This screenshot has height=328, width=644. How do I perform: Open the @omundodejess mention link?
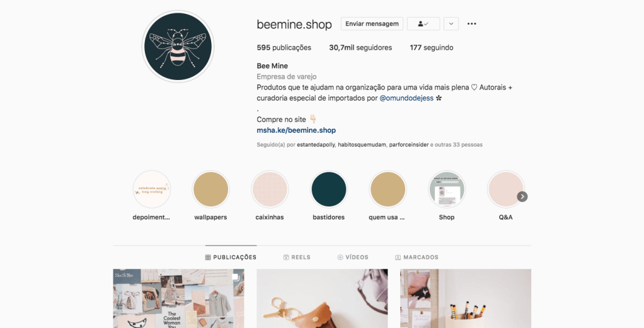point(406,98)
